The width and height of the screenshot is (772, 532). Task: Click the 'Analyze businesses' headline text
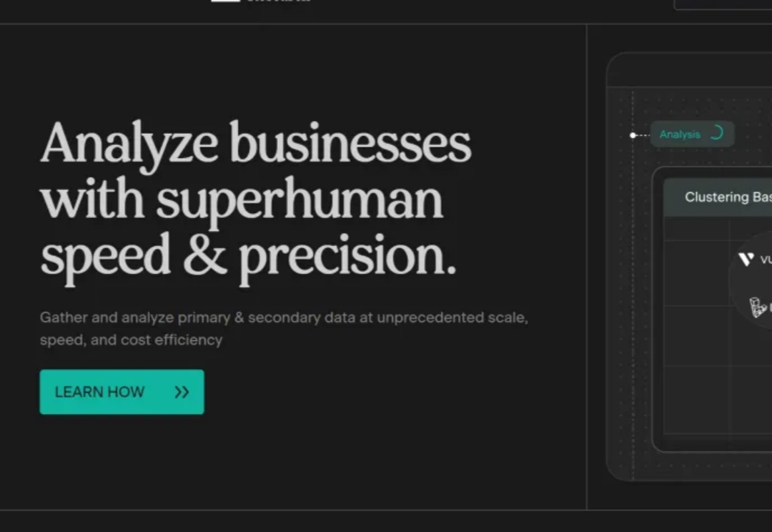click(x=256, y=144)
